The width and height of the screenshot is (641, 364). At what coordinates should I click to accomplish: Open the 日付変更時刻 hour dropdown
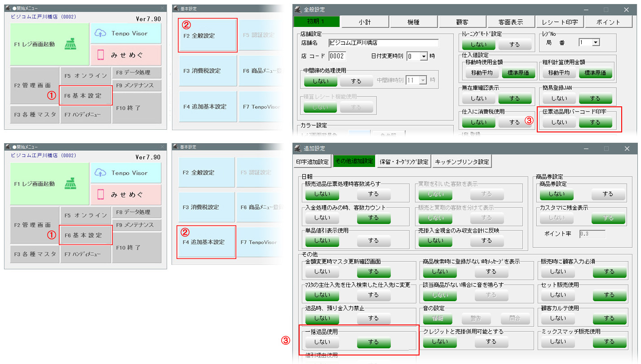pos(424,57)
